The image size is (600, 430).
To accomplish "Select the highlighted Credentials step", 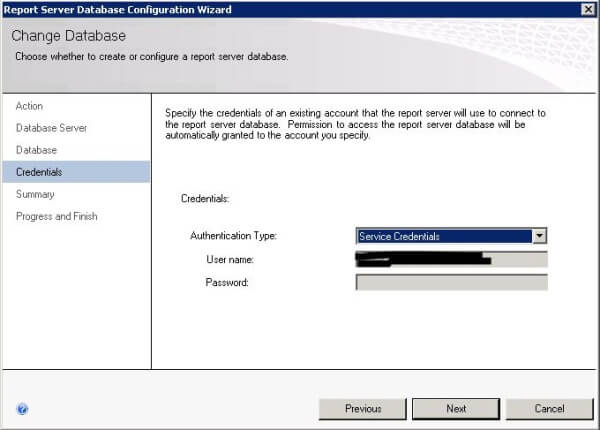I will click(x=39, y=172).
